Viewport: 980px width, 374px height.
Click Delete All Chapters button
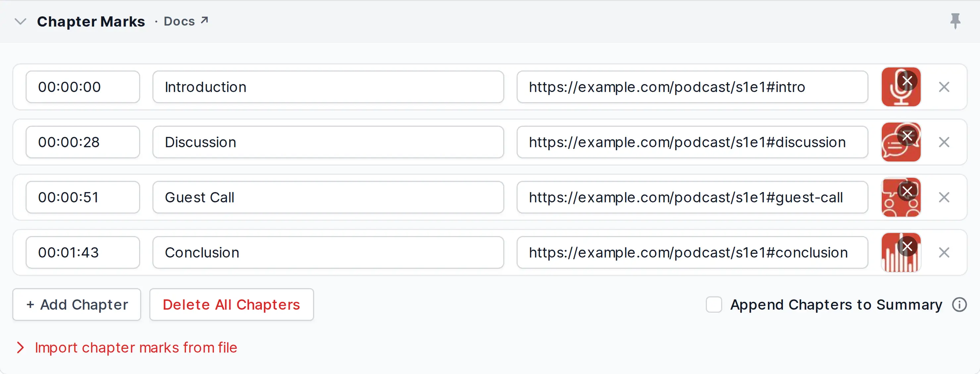(231, 304)
